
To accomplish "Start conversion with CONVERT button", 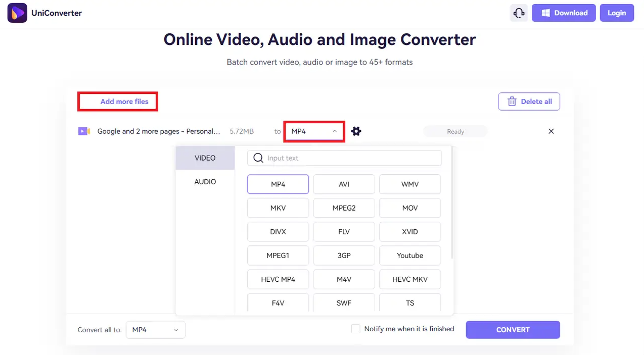I will click(513, 330).
